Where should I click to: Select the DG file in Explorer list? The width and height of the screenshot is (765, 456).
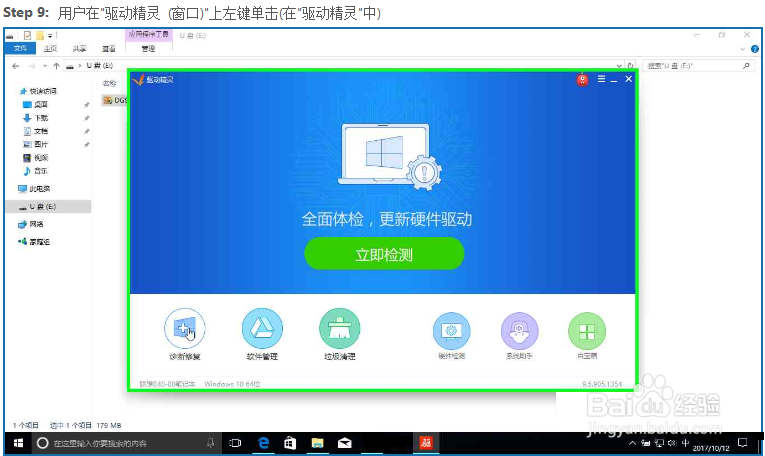[115, 100]
